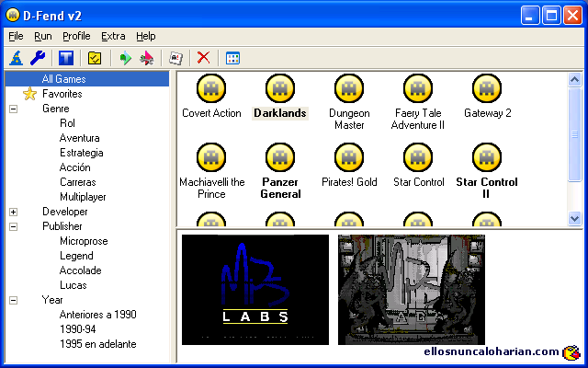
Task: Open the Profile menu
Action: (x=76, y=36)
